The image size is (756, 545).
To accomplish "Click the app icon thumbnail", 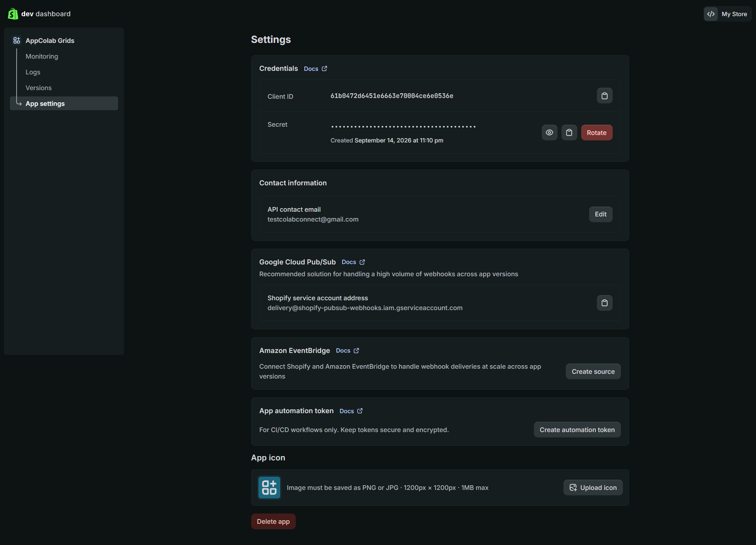I will [269, 488].
